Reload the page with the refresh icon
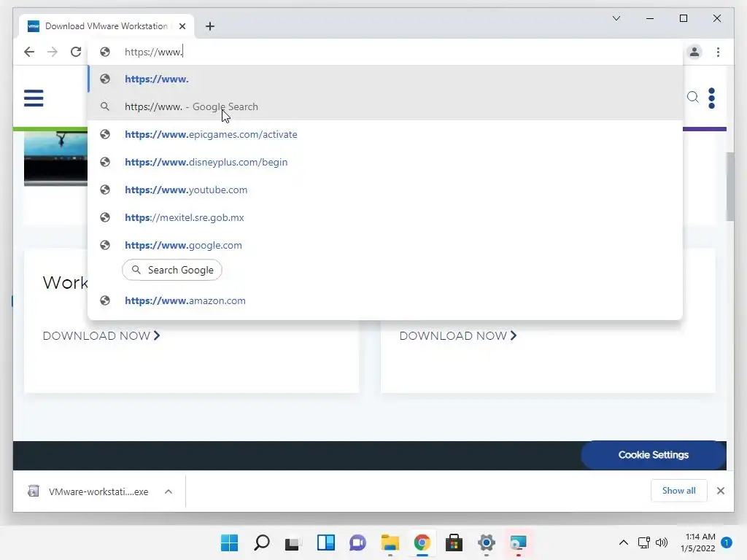Image resolution: width=747 pixels, height=560 pixels. click(x=76, y=52)
